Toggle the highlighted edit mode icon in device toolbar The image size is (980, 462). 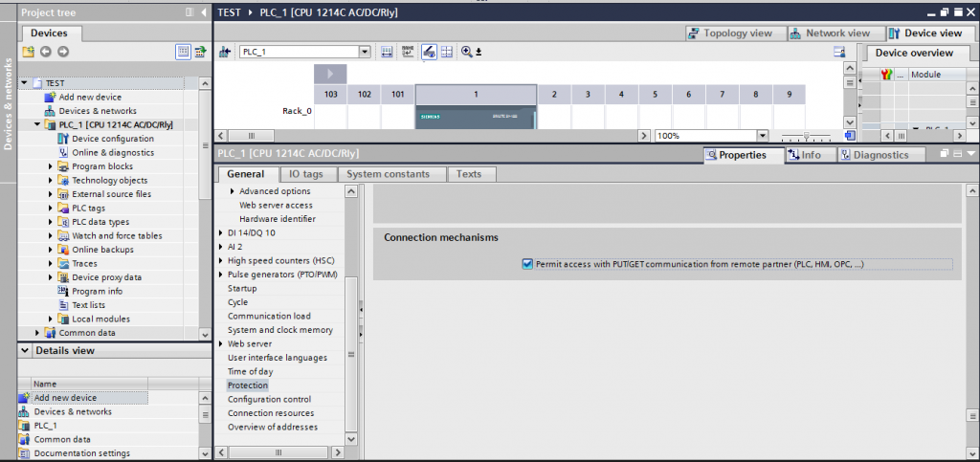(429, 52)
